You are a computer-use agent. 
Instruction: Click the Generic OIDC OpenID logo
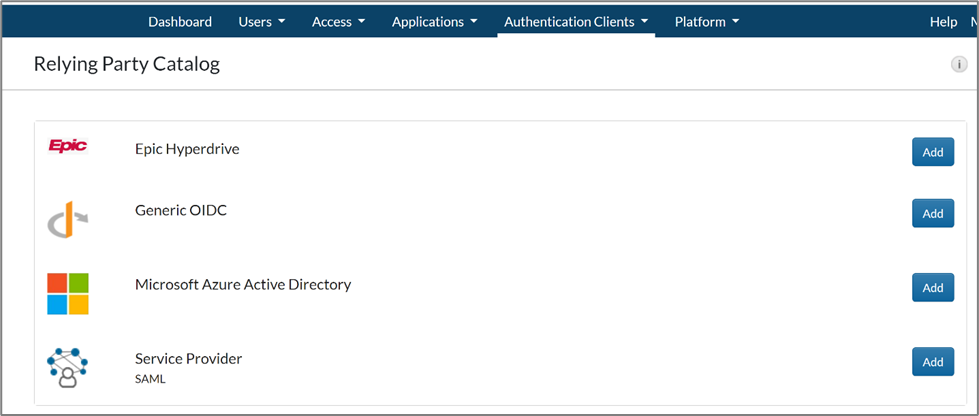tap(68, 221)
